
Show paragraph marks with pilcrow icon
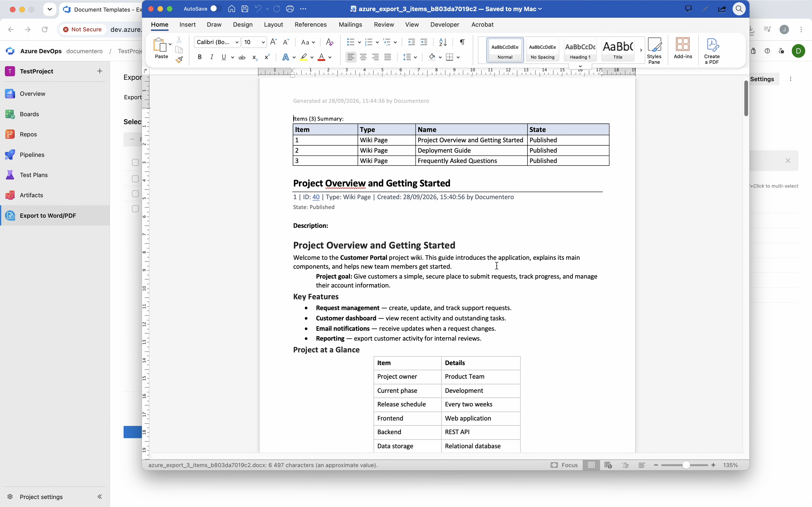pos(462,42)
